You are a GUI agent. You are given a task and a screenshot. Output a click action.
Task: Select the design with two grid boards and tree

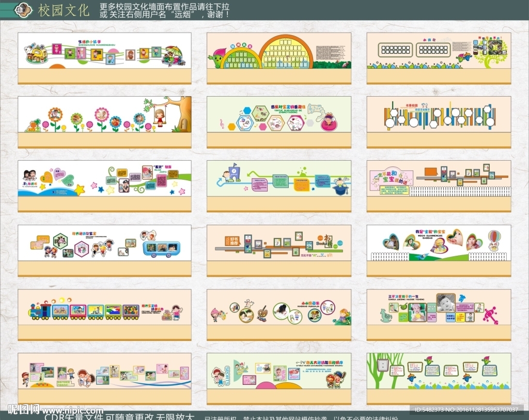point(439,58)
